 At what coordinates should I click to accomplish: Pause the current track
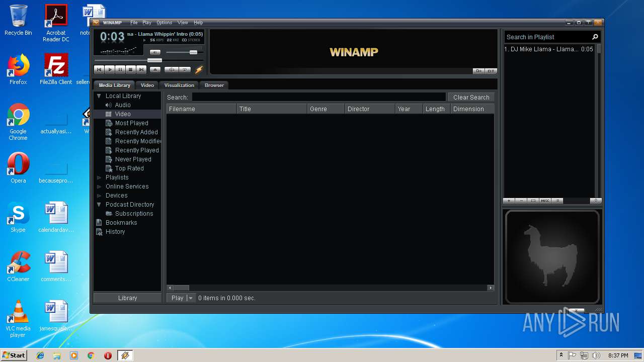(x=120, y=70)
